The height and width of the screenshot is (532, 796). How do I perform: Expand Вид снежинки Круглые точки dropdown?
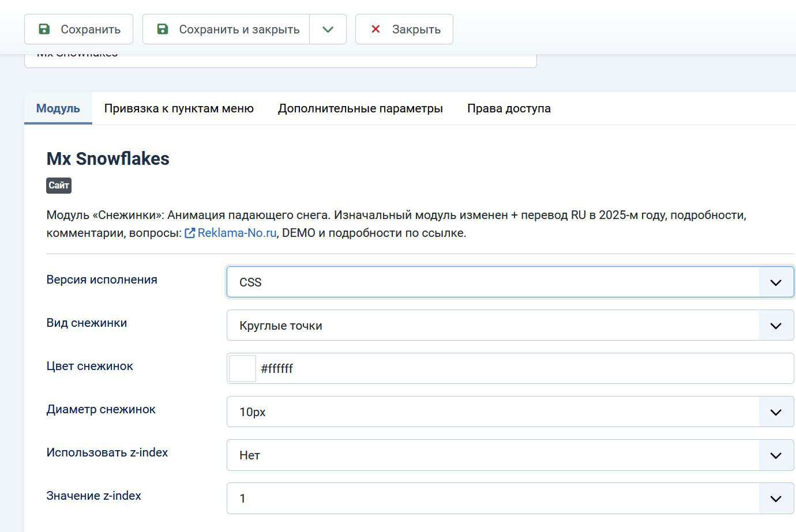(x=510, y=325)
